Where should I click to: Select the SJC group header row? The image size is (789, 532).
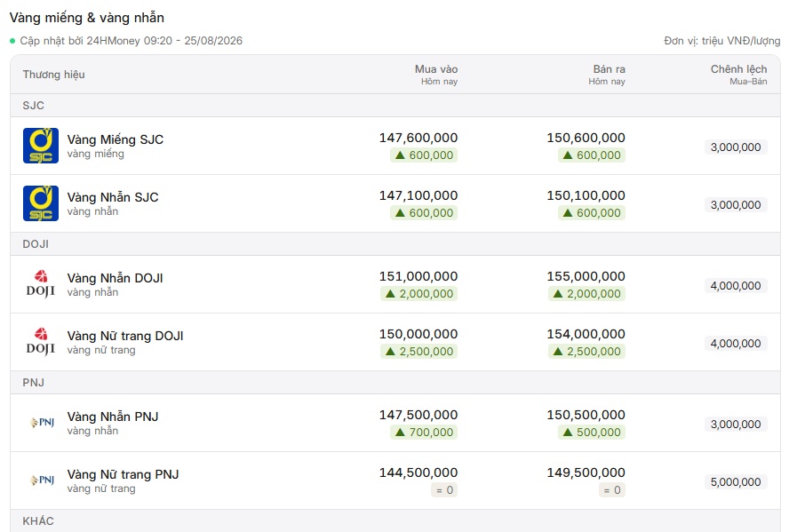coord(395,106)
